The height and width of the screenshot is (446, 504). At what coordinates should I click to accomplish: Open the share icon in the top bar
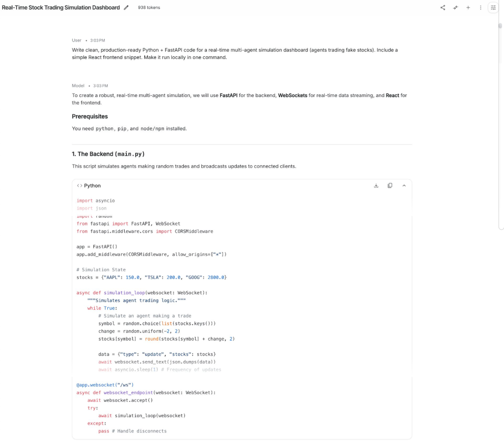tap(443, 7)
